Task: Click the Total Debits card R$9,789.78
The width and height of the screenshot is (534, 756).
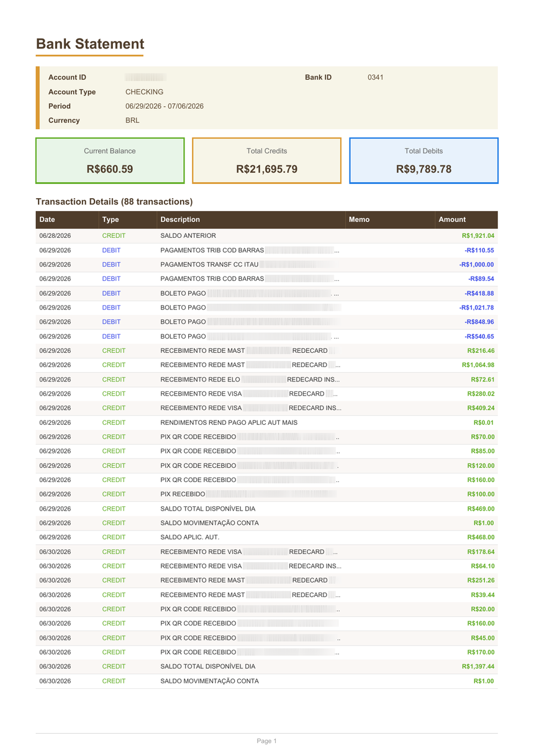Action: 424,161
